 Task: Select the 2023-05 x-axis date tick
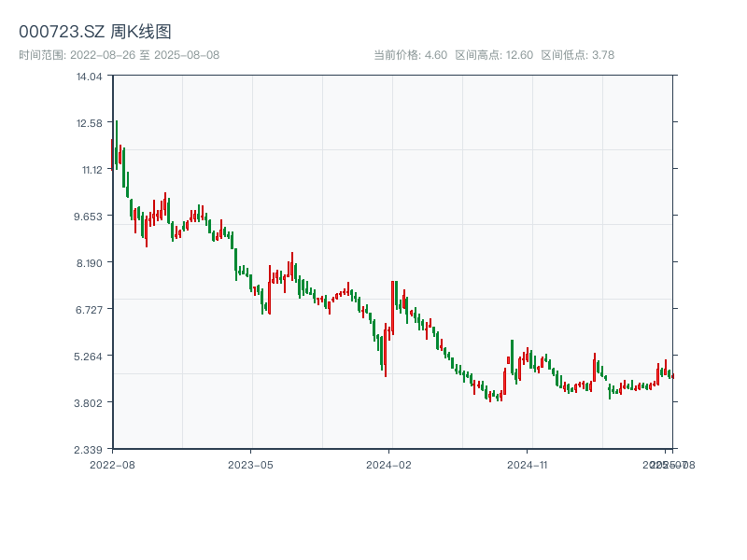pyautogui.click(x=250, y=464)
